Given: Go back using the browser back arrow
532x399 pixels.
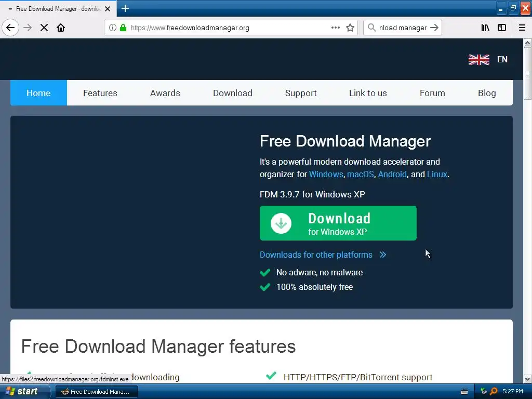Looking at the screenshot, I should [x=10, y=28].
